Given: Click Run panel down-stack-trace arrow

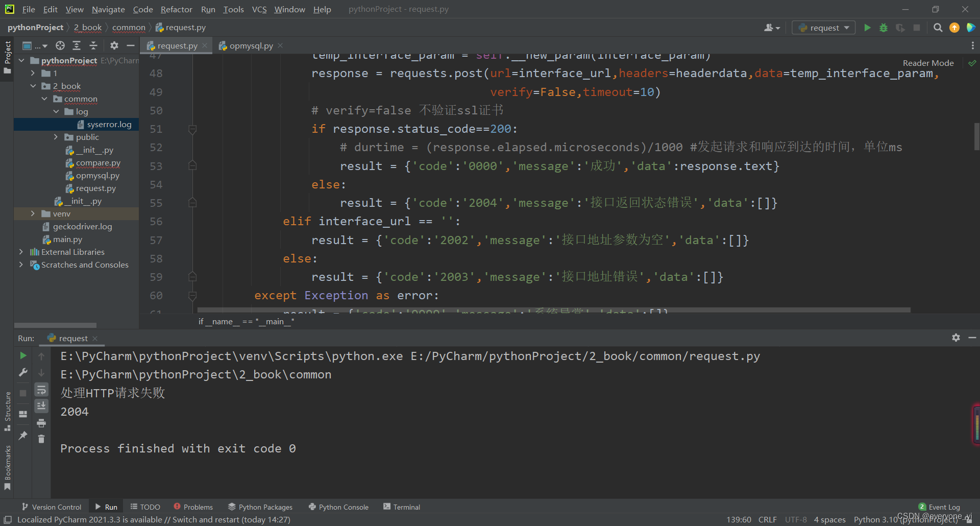Looking at the screenshot, I should (41, 373).
